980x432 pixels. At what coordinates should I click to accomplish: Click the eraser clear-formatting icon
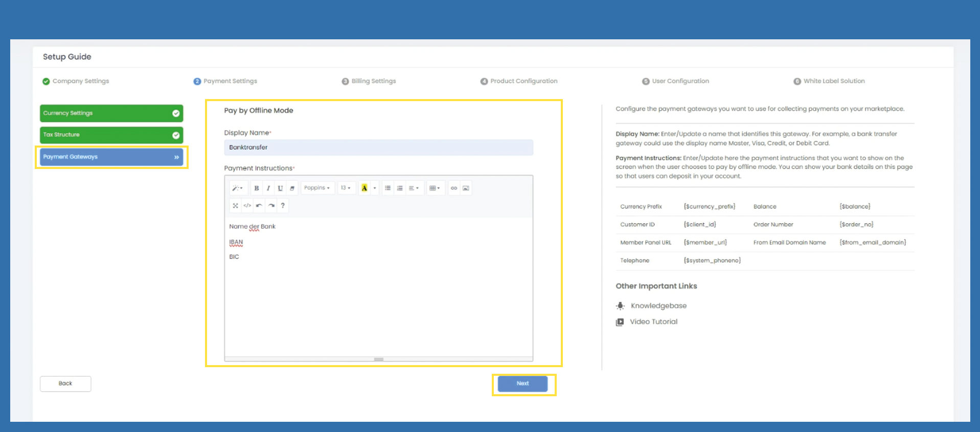(292, 188)
